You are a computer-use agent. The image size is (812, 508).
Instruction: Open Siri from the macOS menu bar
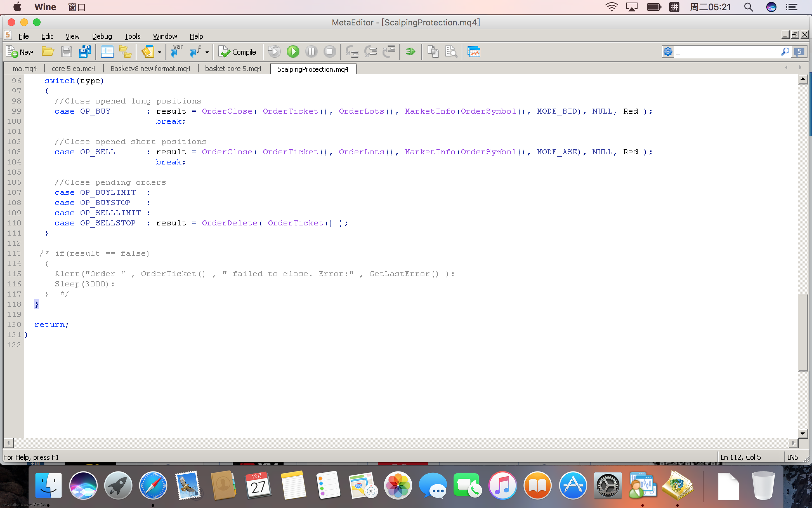[771, 7]
